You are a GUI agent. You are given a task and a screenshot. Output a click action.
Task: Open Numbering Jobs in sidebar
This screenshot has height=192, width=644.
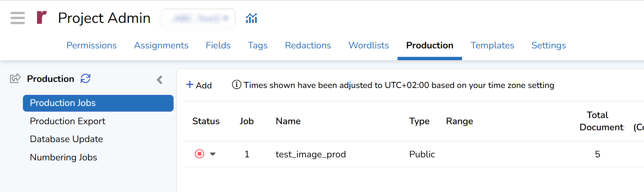[63, 157]
